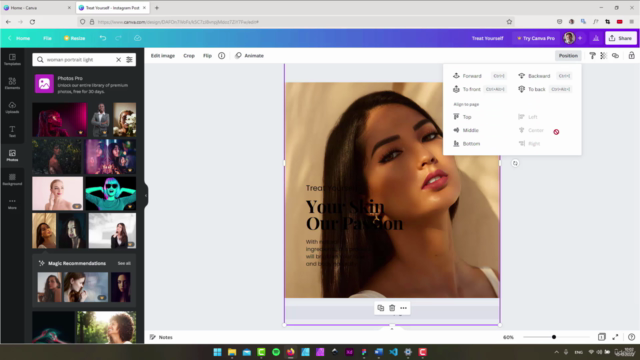Open the Templates sidebar panel

pyautogui.click(x=12, y=60)
